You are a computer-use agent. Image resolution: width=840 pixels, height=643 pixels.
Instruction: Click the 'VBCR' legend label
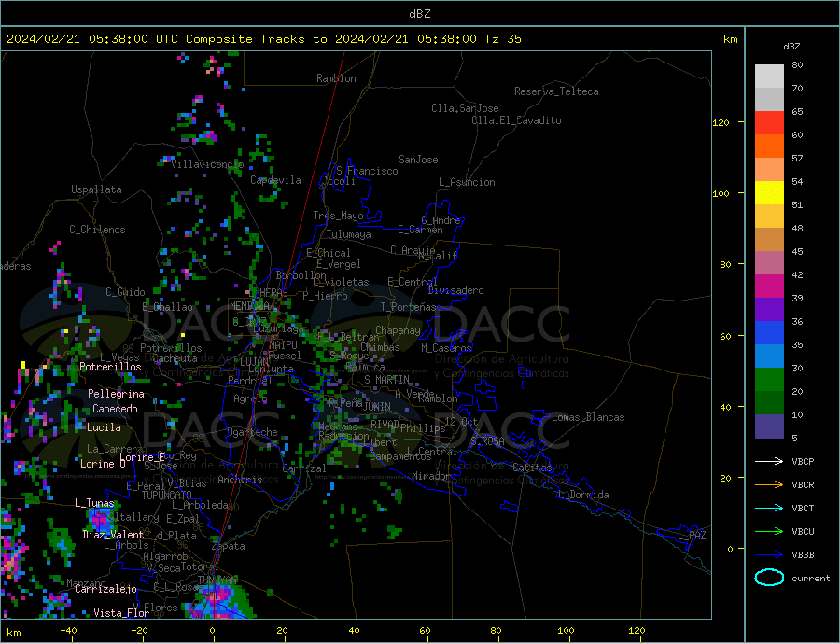(x=803, y=485)
